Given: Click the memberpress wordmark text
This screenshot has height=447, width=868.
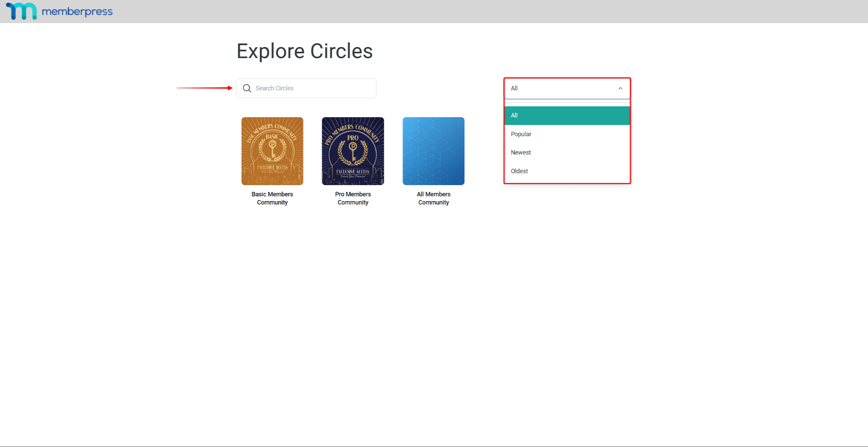Looking at the screenshot, I should tap(77, 12).
